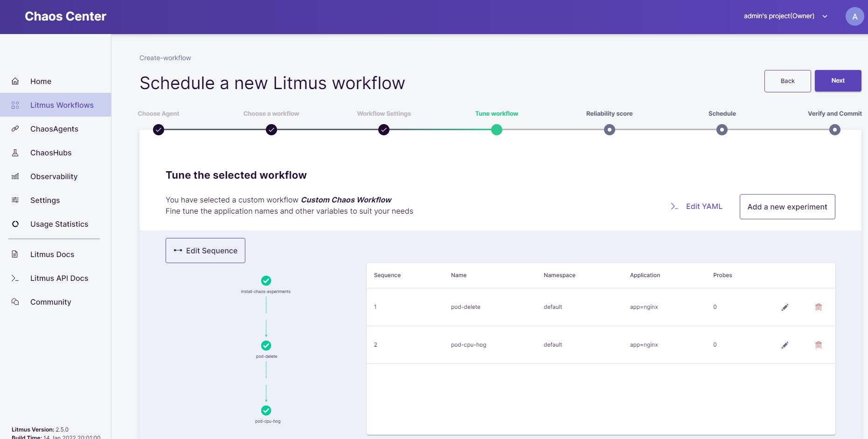Click the trash icon for pod-delete row
The width and height of the screenshot is (868, 439).
tap(818, 307)
